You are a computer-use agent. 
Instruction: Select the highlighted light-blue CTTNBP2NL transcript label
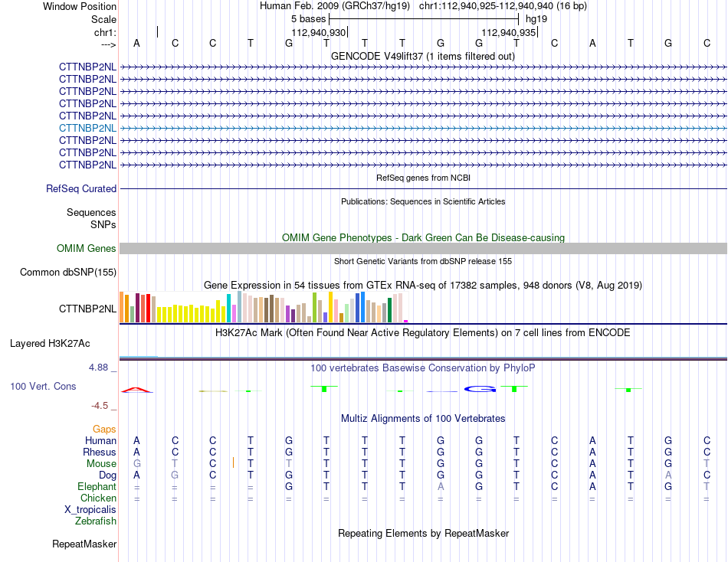pyautogui.click(x=87, y=128)
